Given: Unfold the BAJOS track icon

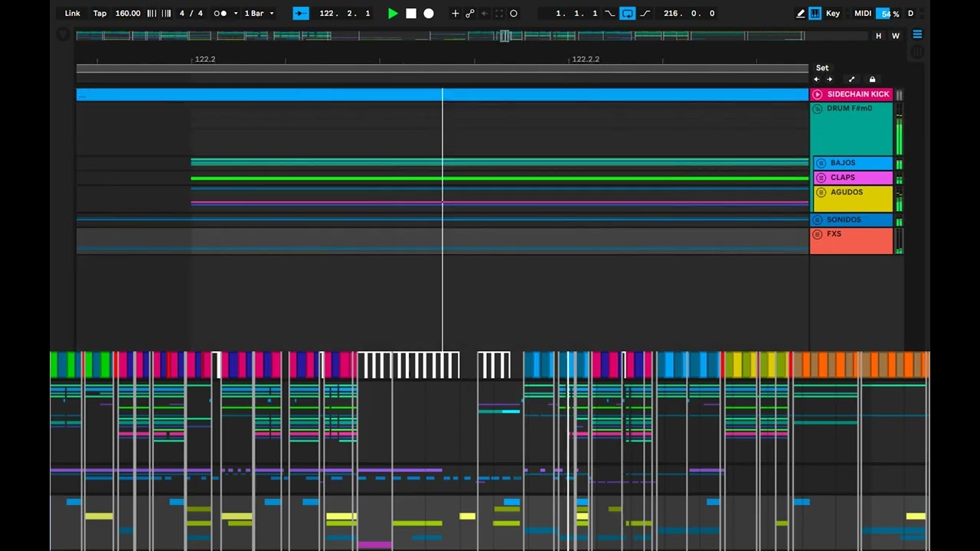Looking at the screenshot, I should point(821,163).
